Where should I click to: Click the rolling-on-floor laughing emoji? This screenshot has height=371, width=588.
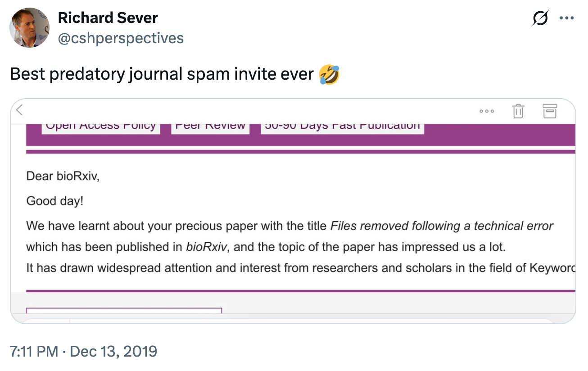tap(329, 74)
